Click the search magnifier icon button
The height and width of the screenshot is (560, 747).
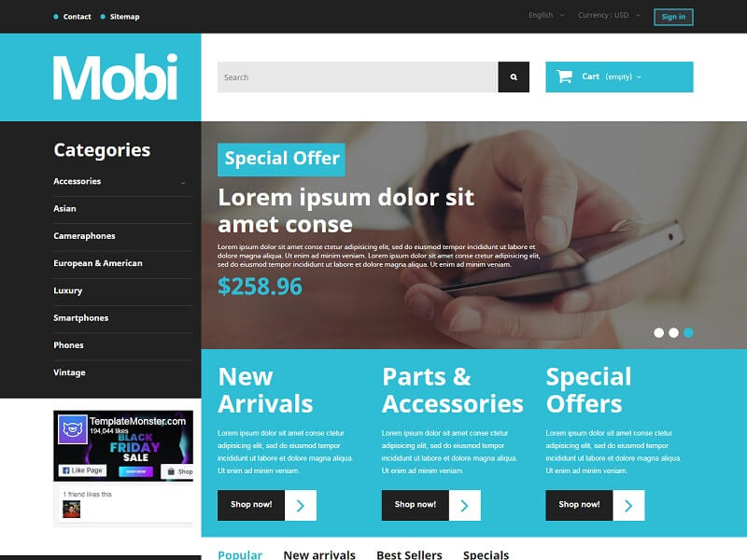514,77
